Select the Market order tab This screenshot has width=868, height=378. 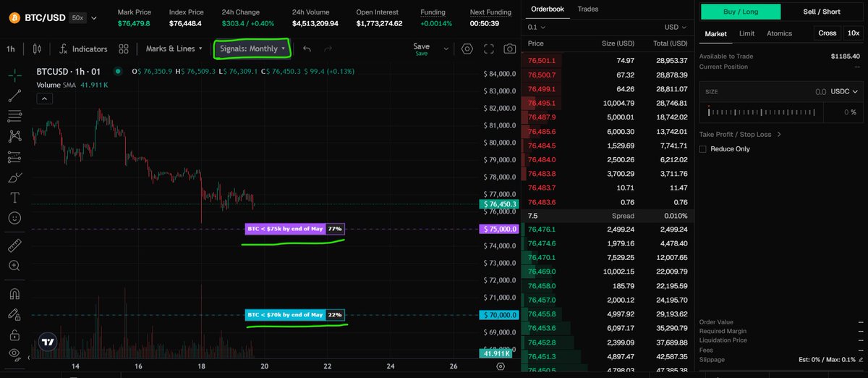coord(715,33)
